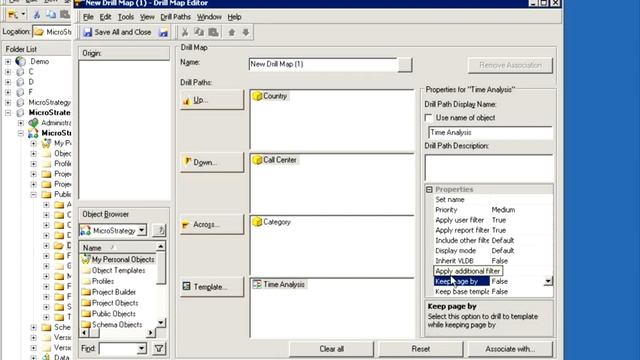
Task: Click the Cut scissors icon
Action: (x=185, y=32)
